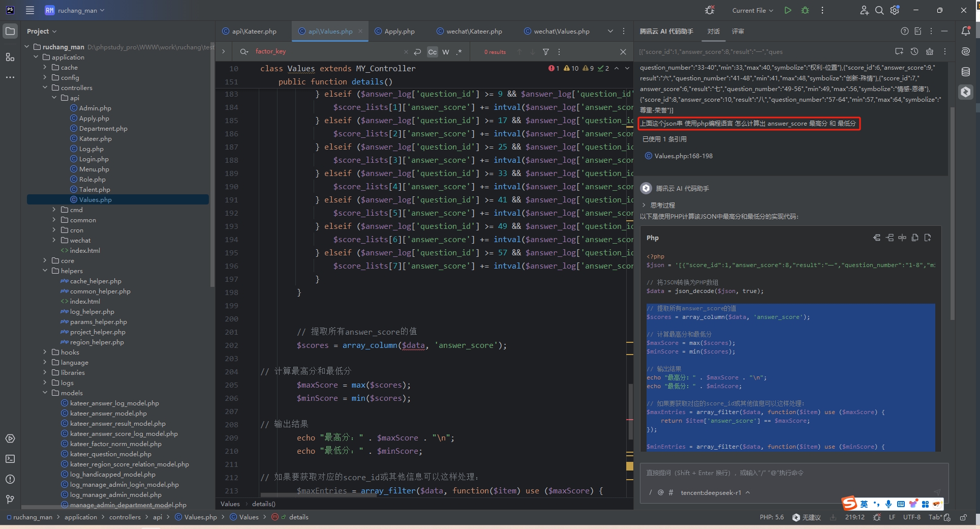The height and width of the screenshot is (529, 980).
Task: Click PHP: 5.6 language level in status bar
Action: click(x=772, y=517)
